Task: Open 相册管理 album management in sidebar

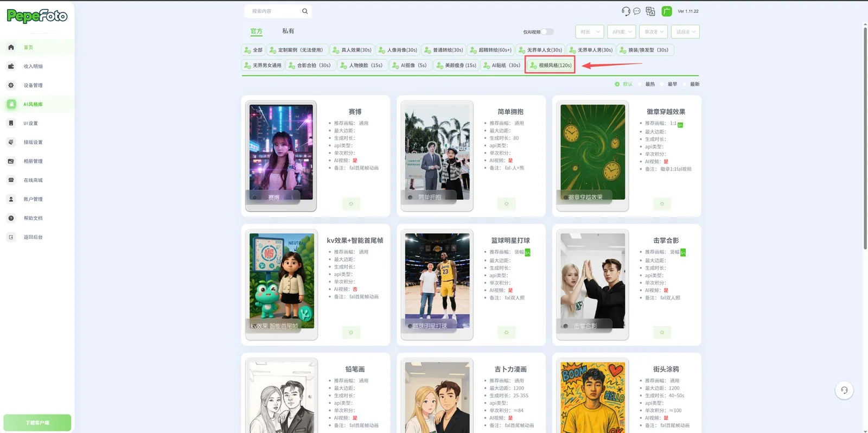Action: pyautogui.click(x=37, y=161)
